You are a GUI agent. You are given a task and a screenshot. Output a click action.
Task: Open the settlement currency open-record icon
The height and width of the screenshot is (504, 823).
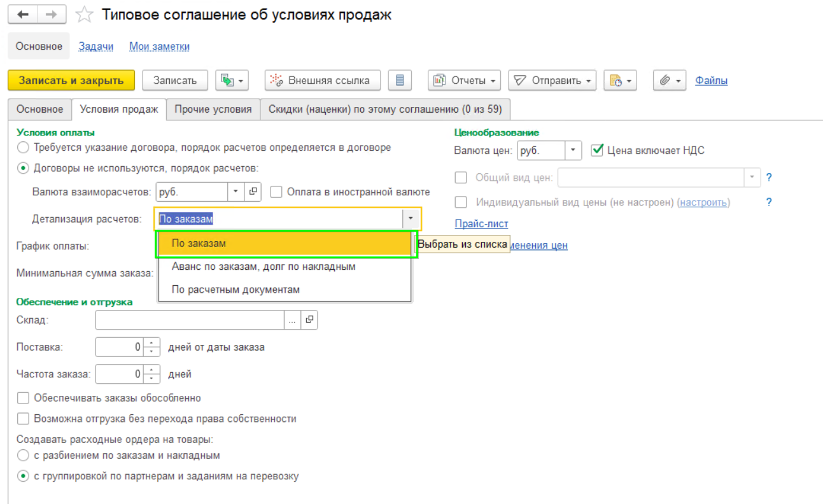point(253,192)
